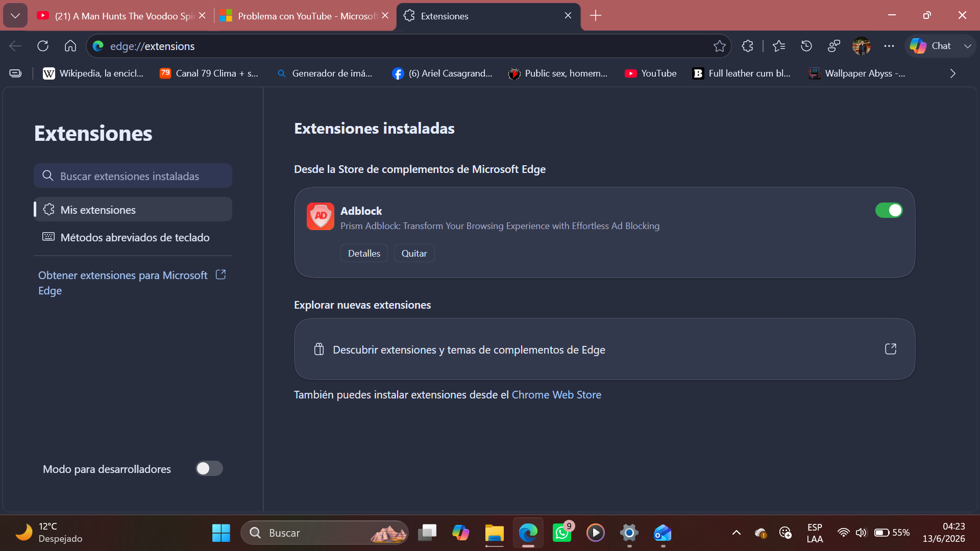Toggle Modo para desarrolladores switch

click(x=209, y=469)
